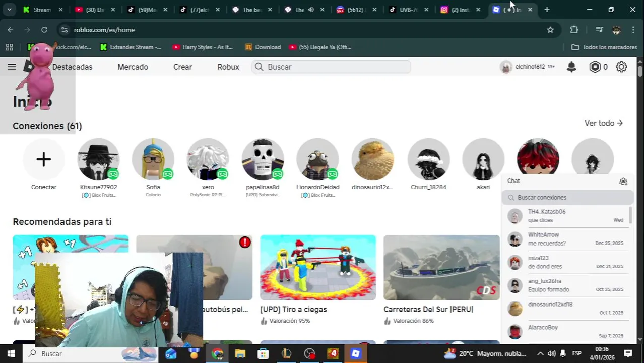Open Google Chrome from the taskbar
Image resolution: width=644 pixels, height=363 pixels.
click(x=217, y=354)
